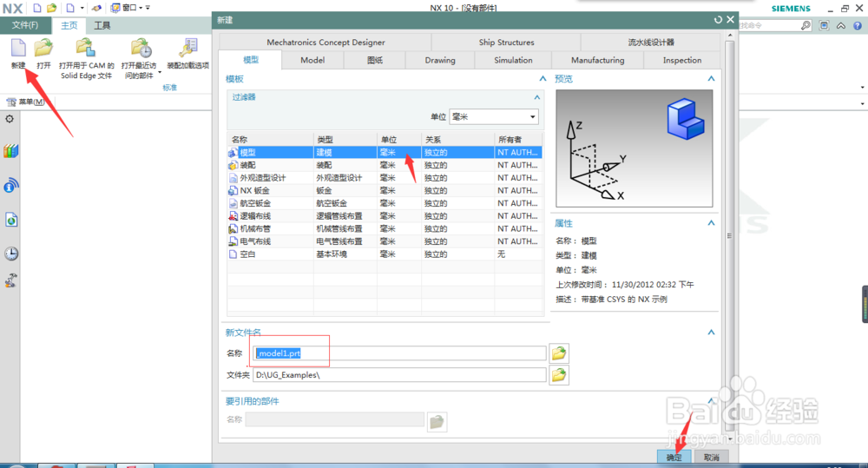Screen dimensions: 868x468
Task: Click new file icon in quick access bar
Action: pos(37,8)
